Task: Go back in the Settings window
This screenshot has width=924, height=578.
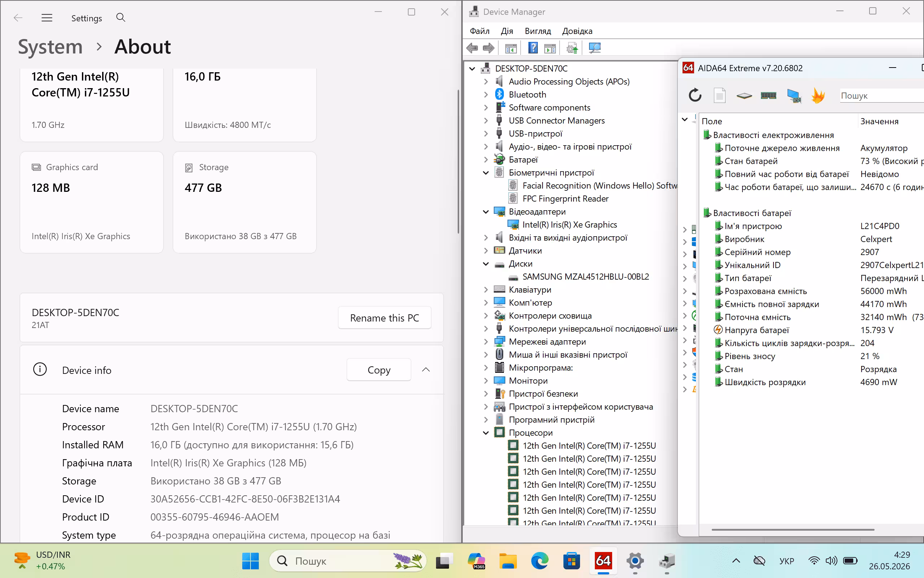Action: [18, 18]
